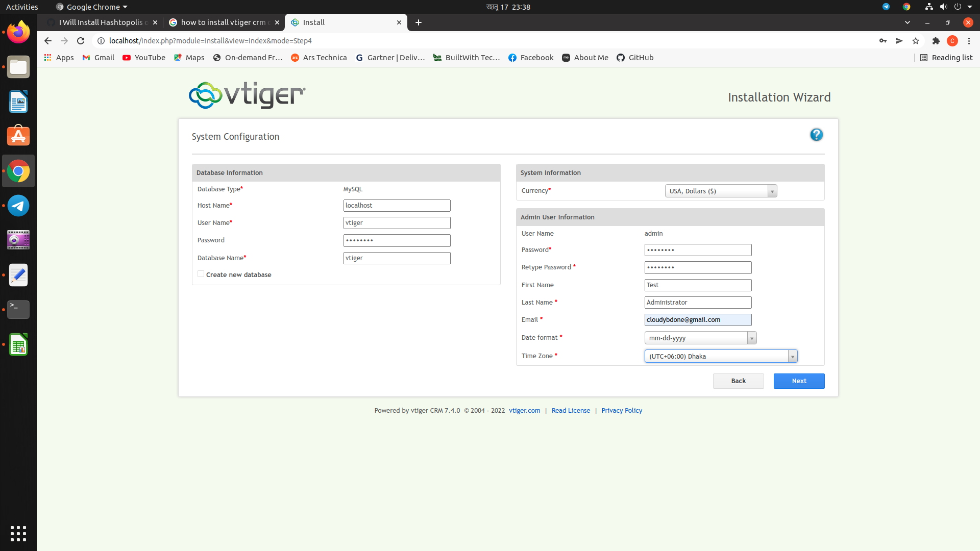Viewport: 980px width, 551px height.
Task: Click the share/send page icon
Action: click(899, 41)
